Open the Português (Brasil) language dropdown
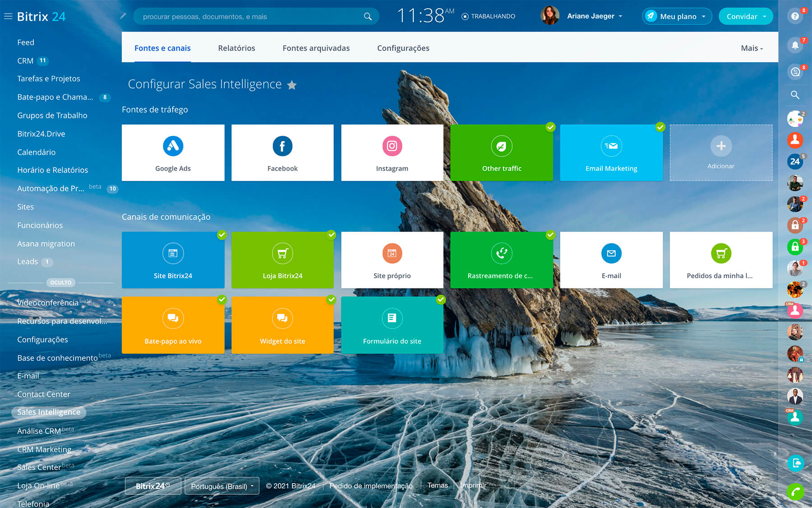This screenshot has width=812, height=508. 222,486
